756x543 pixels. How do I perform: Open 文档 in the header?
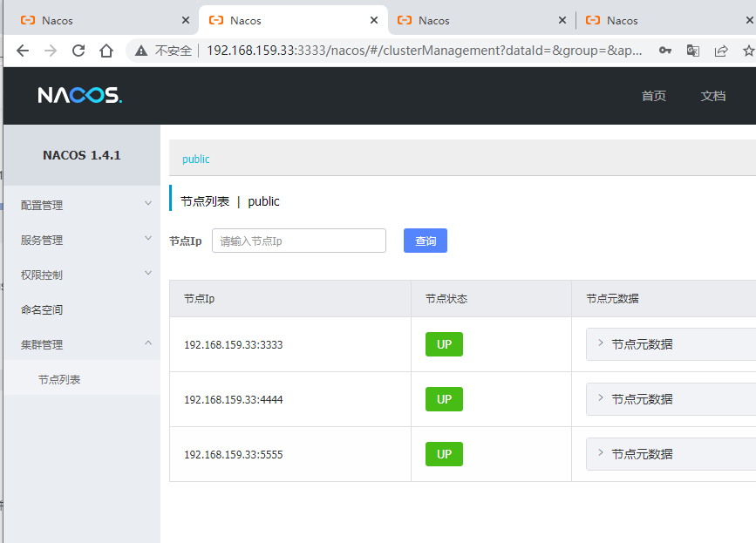(713, 96)
